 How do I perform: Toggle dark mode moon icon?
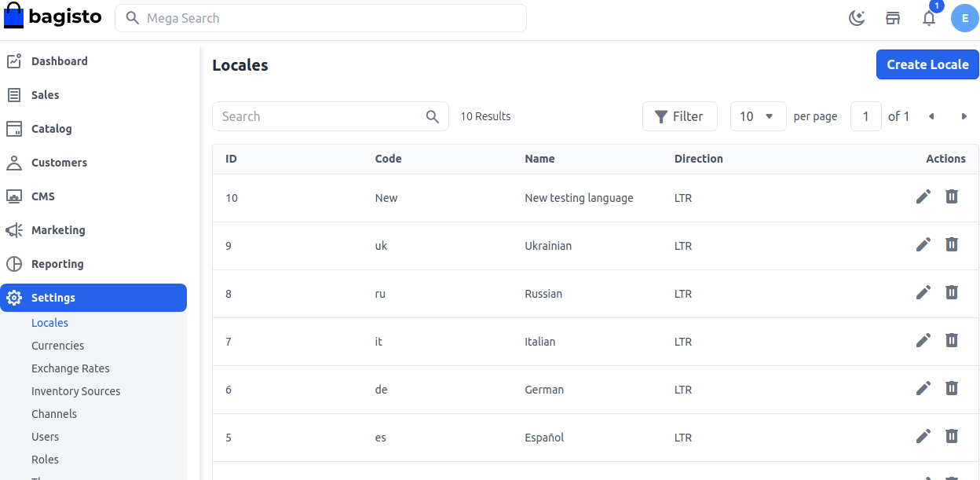tap(857, 18)
